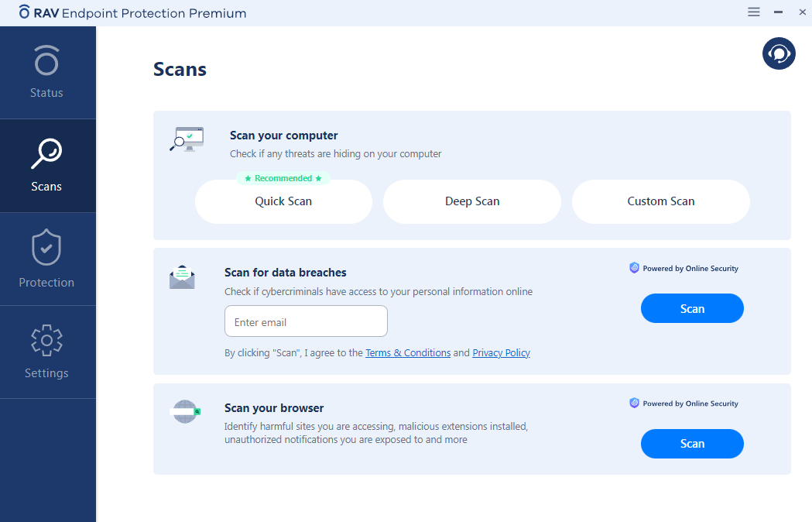Image resolution: width=812 pixels, height=522 pixels.
Task: Select the Scans magnifier icon
Action: [46, 154]
